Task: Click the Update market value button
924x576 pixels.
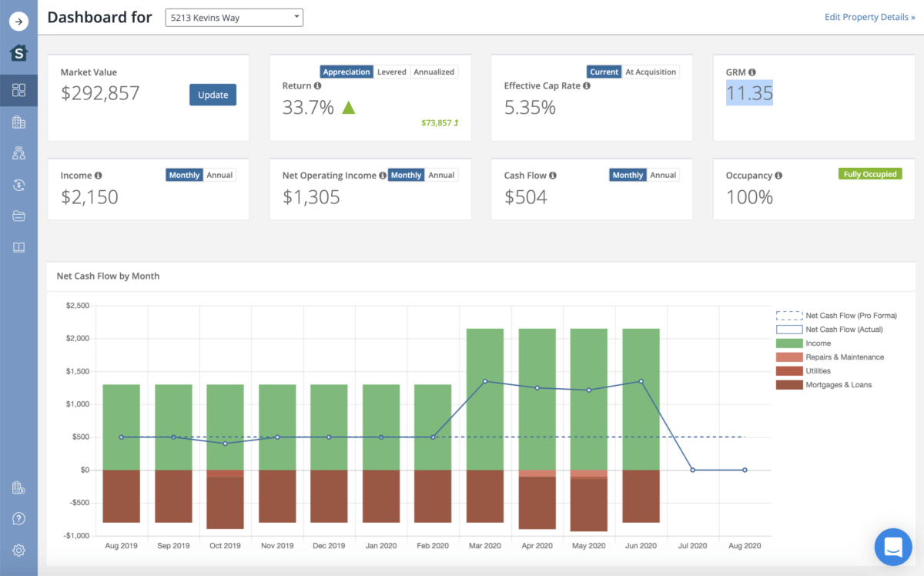Action: click(213, 95)
